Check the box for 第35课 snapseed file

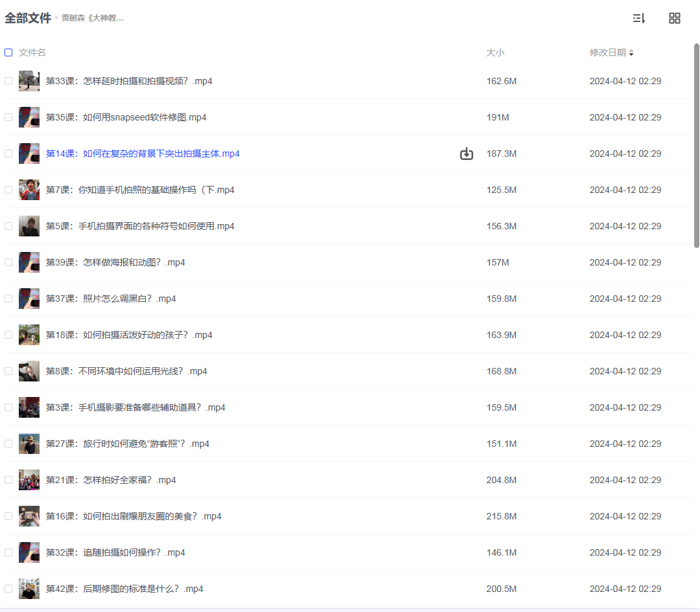8,117
